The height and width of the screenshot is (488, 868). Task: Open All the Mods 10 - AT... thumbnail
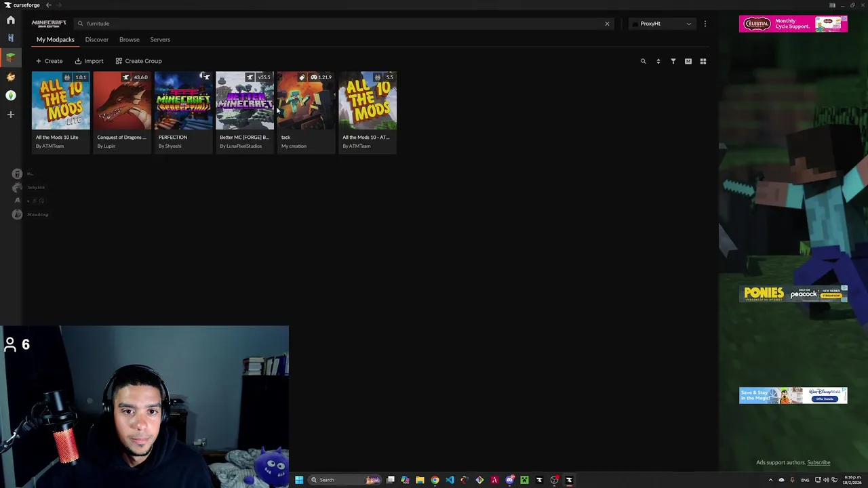tap(368, 100)
